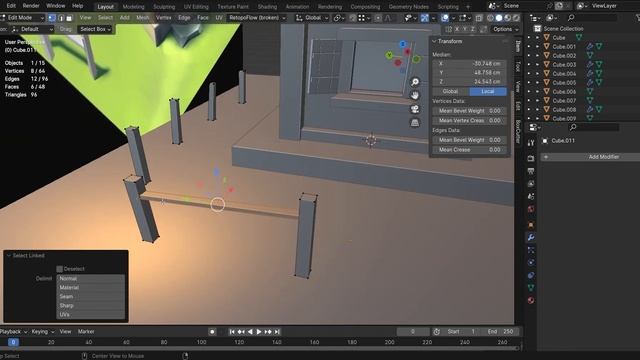Open the Vertex menu

pyautogui.click(x=164, y=18)
